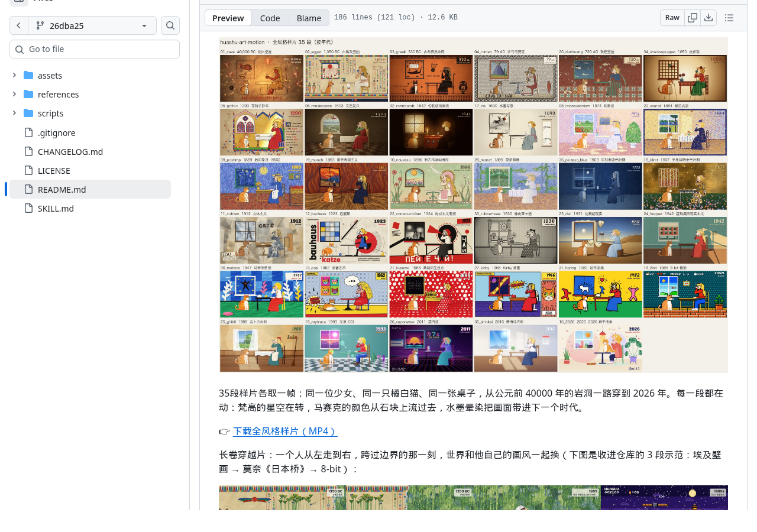The image size is (757, 532).
Task: Open the 35-style sample grid image
Action: click(x=473, y=205)
